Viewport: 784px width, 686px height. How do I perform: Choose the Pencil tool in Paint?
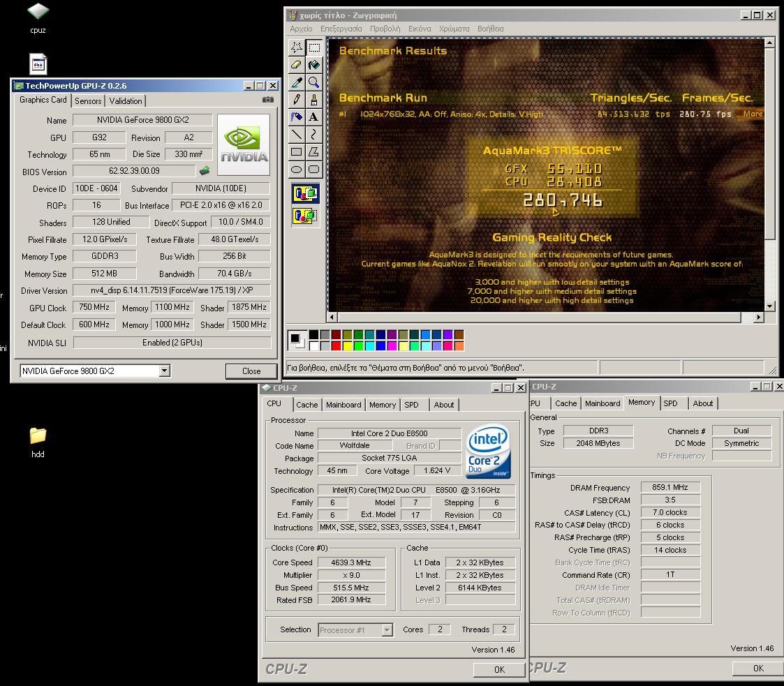[x=297, y=99]
